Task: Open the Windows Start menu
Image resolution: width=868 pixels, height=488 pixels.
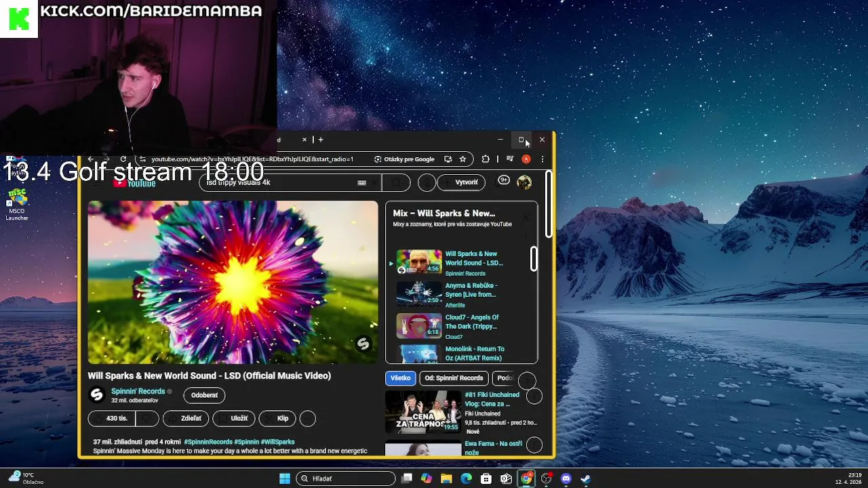Action: tap(285, 479)
